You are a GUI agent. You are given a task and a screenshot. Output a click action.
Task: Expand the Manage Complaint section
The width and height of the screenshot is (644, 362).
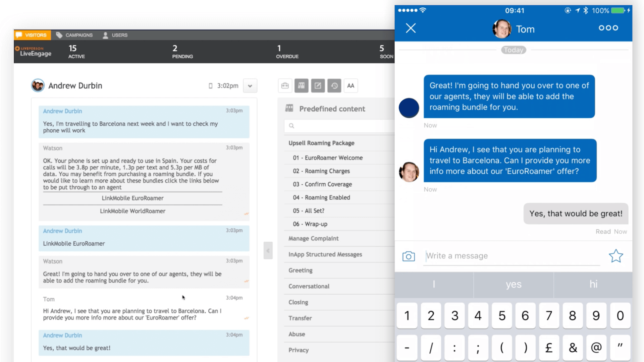[314, 238]
